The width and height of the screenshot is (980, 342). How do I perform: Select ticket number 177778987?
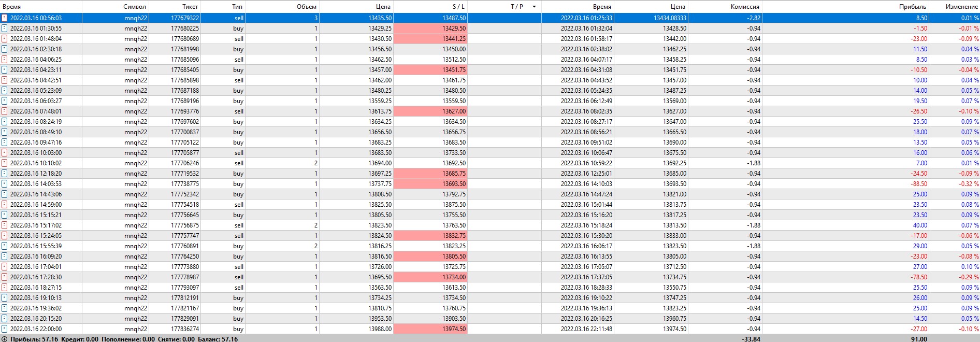(x=185, y=277)
